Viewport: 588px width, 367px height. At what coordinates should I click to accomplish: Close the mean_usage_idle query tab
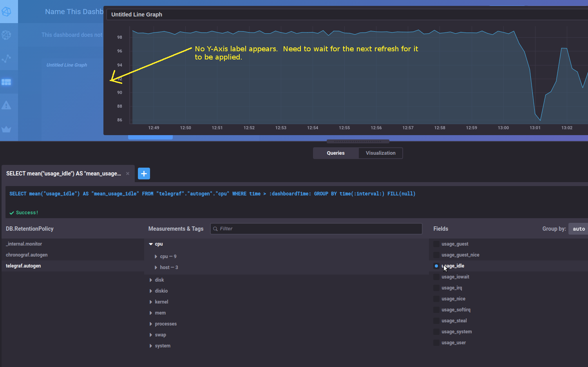click(127, 173)
